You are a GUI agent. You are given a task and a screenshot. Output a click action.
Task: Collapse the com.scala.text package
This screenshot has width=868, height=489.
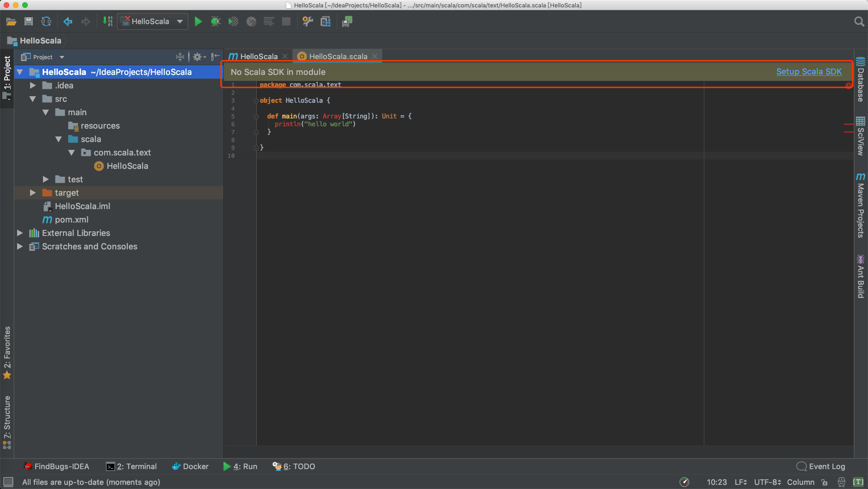point(72,153)
